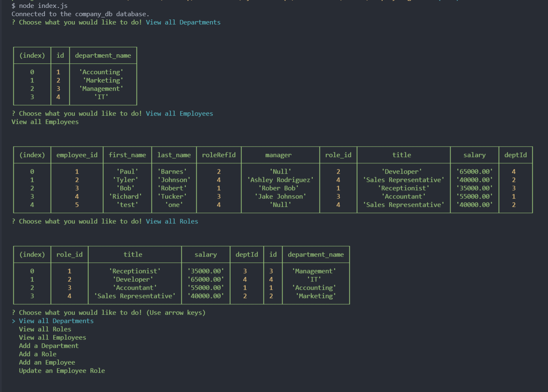Click the '65000.00' salary for the Developer role

206,279
